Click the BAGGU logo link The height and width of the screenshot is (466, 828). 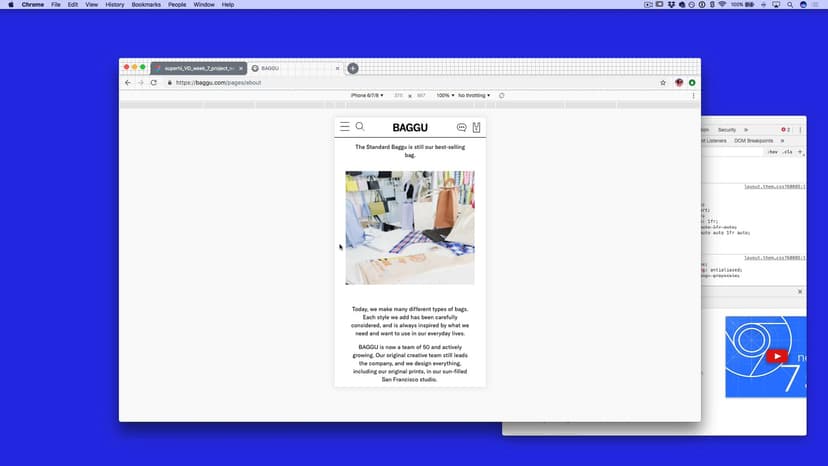click(410, 128)
